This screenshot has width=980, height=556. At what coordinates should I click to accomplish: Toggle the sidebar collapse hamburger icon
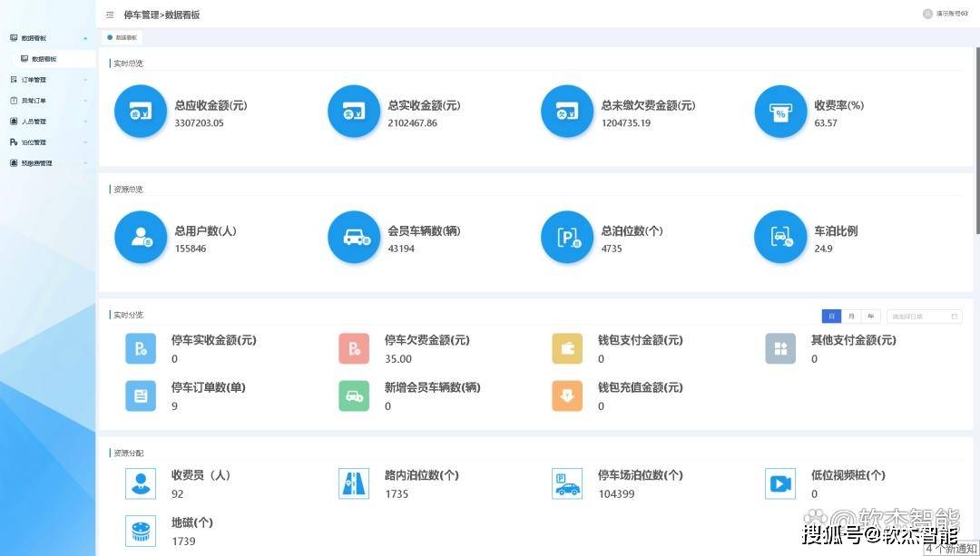coord(110,15)
